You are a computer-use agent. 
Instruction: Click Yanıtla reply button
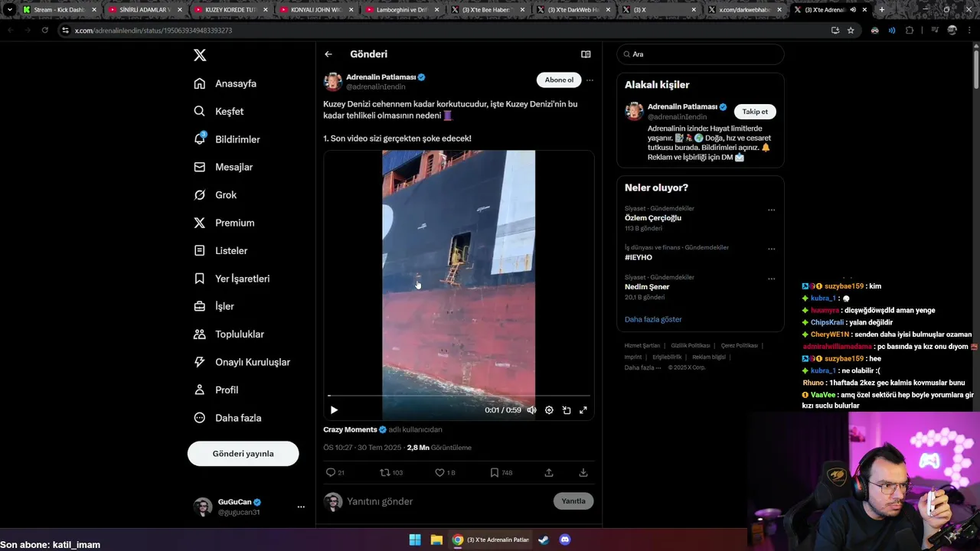(x=573, y=501)
